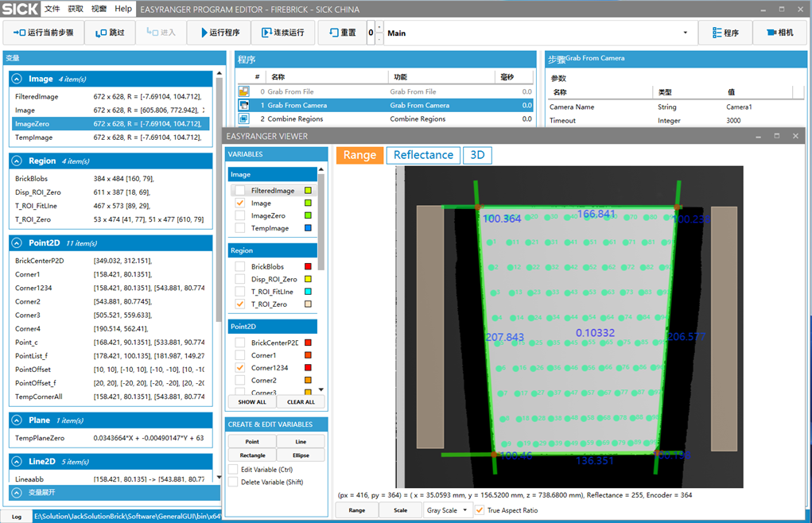Click the Combine Regions step icon
Viewport: 812px width, 523px height.
coord(244,118)
